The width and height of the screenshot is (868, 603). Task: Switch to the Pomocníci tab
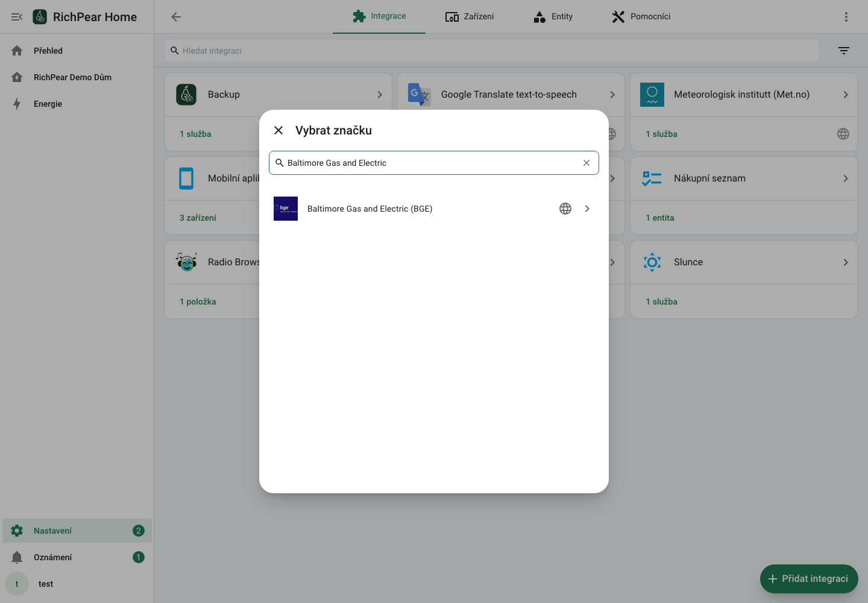coord(641,16)
